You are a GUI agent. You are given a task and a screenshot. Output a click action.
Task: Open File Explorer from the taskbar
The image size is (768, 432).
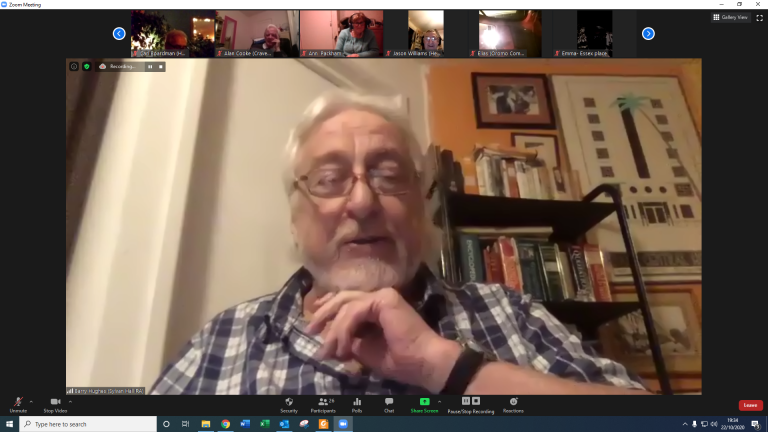[x=206, y=424]
